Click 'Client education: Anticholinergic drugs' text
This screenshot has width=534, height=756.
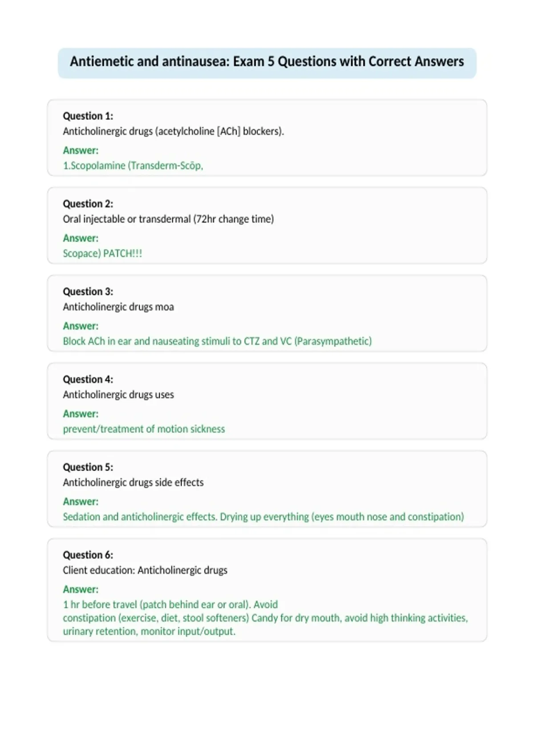click(x=145, y=570)
